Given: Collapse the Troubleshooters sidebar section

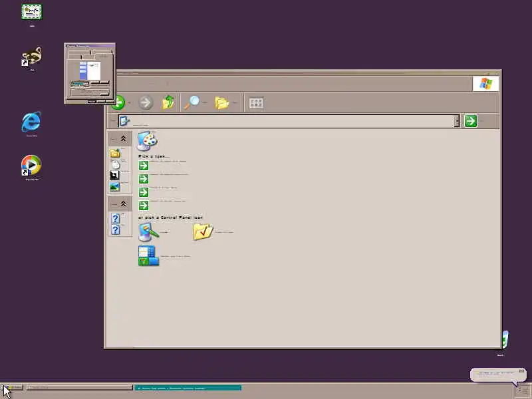Looking at the screenshot, I should pyautogui.click(x=123, y=203).
